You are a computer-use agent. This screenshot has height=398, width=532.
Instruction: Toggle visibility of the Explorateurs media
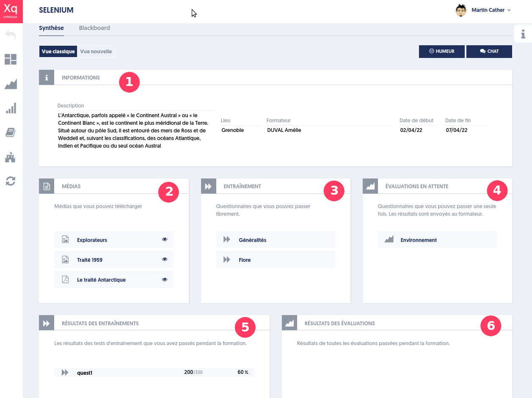click(x=164, y=239)
